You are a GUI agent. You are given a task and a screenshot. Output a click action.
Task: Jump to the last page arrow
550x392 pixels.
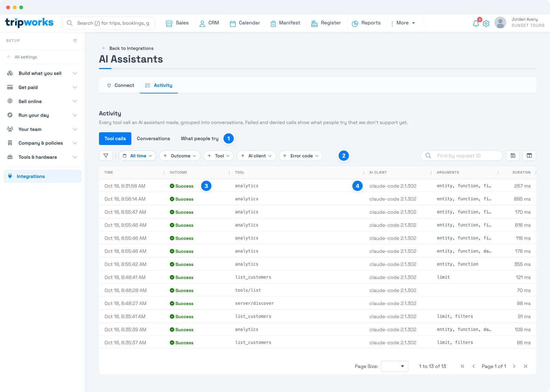coord(525,366)
